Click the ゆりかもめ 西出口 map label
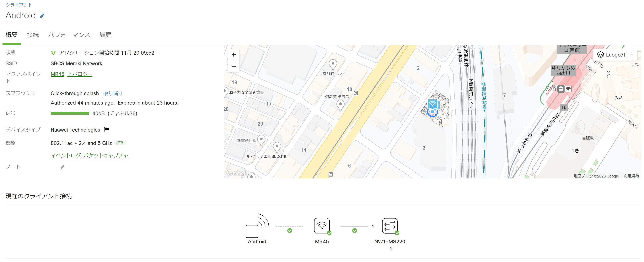 pos(563,70)
